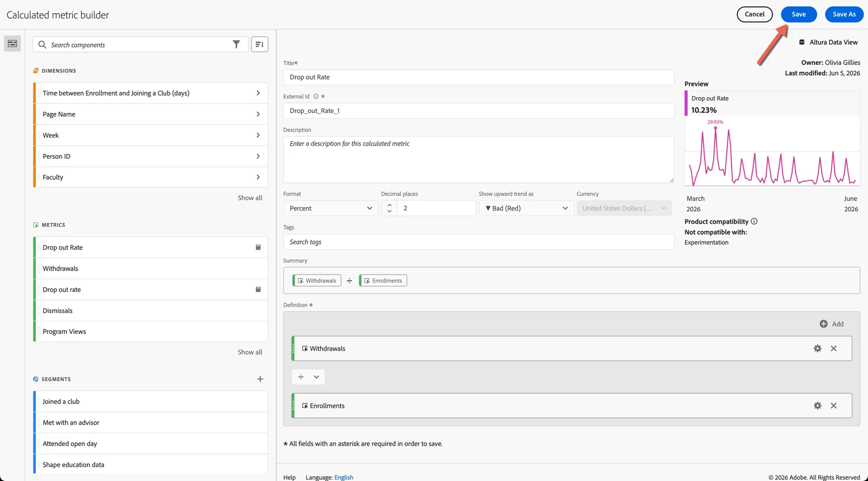Click calculator icon on Drop out Rate
868x481 pixels.
[x=258, y=248]
